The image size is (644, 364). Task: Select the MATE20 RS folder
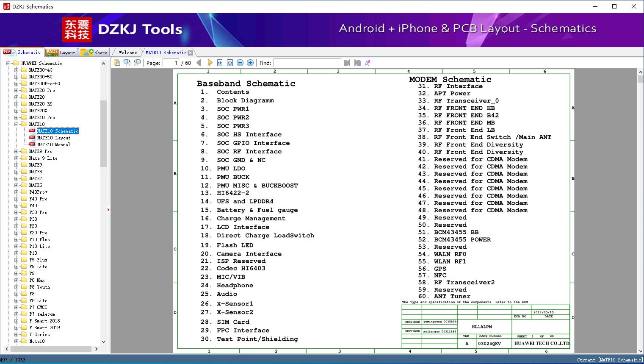41,104
